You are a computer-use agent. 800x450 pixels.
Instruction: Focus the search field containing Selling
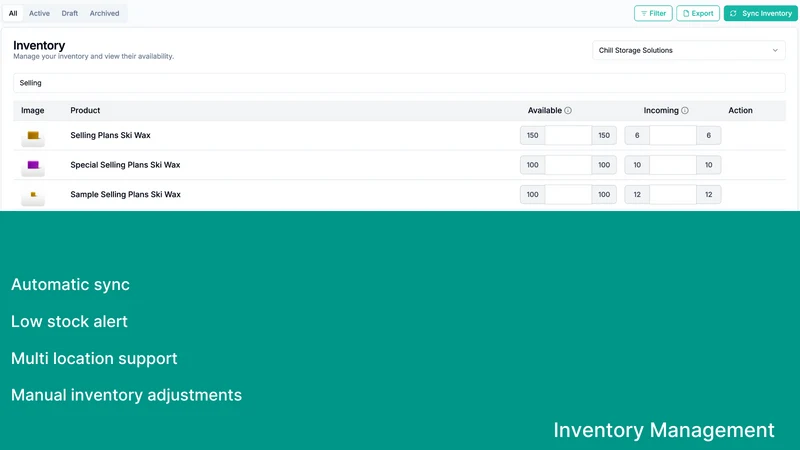click(x=399, y=83)
